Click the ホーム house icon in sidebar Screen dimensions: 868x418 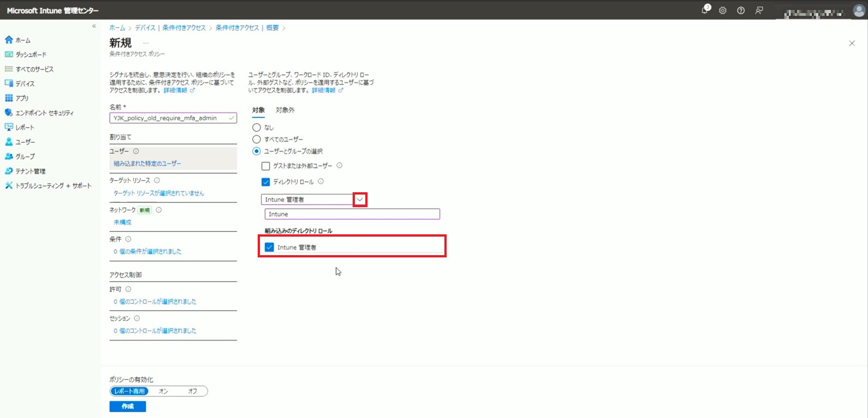coord(9,40)
